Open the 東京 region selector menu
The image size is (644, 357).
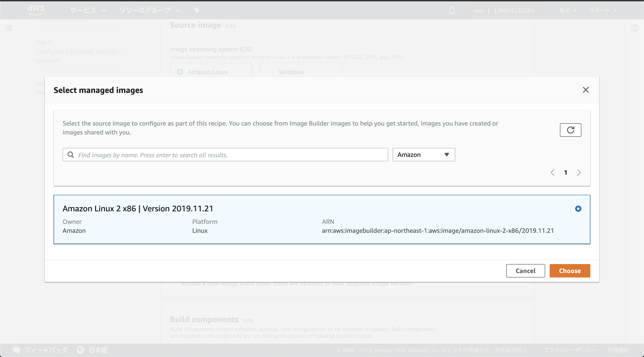click(x=568, y=10)
